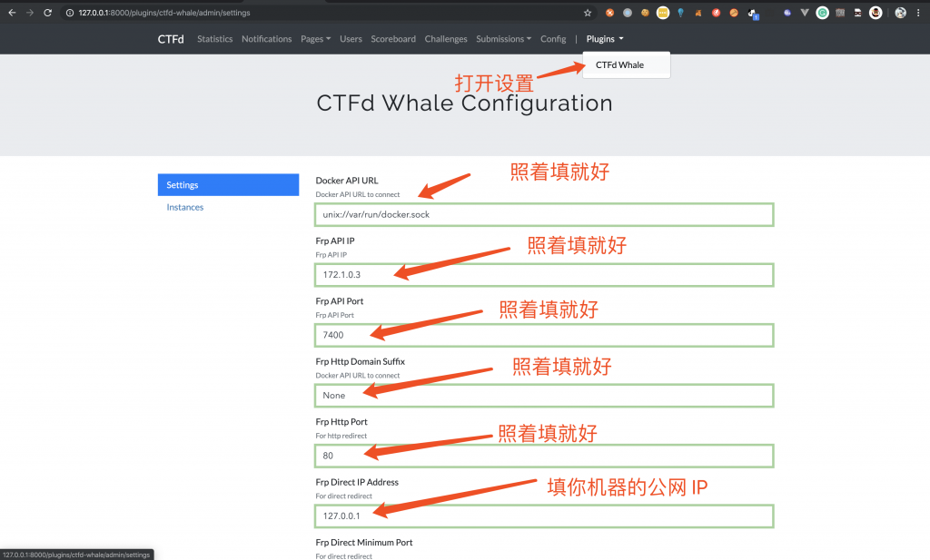This screenshot has width=930, height=560.
Task: Go back using the browser back arrow
Action: (12, 13)
